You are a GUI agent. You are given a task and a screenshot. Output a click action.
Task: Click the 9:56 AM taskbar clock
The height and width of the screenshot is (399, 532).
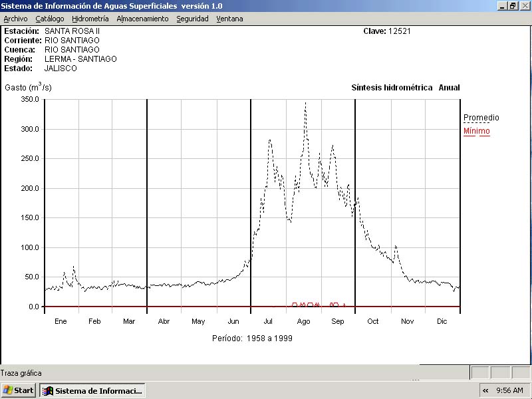(x=509, y=390)
